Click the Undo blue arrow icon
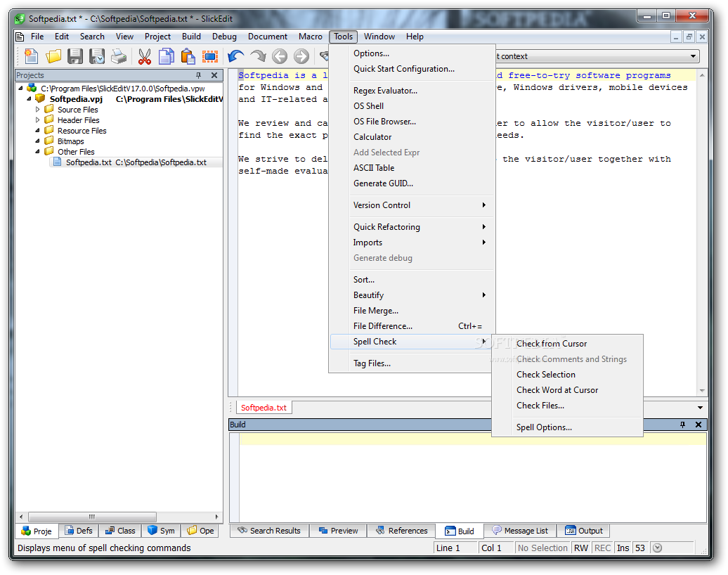The width and height of the screenshot is (728, 575). [236, 56]
